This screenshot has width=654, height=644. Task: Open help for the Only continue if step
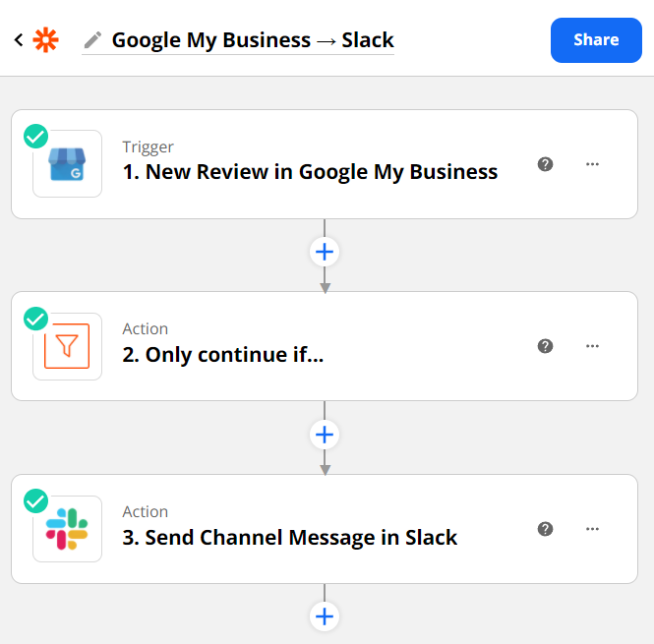(545, 346)
